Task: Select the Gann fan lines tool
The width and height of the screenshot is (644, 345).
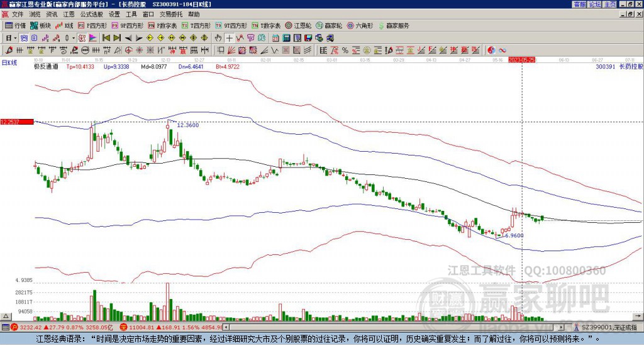Action: point(231,50)
